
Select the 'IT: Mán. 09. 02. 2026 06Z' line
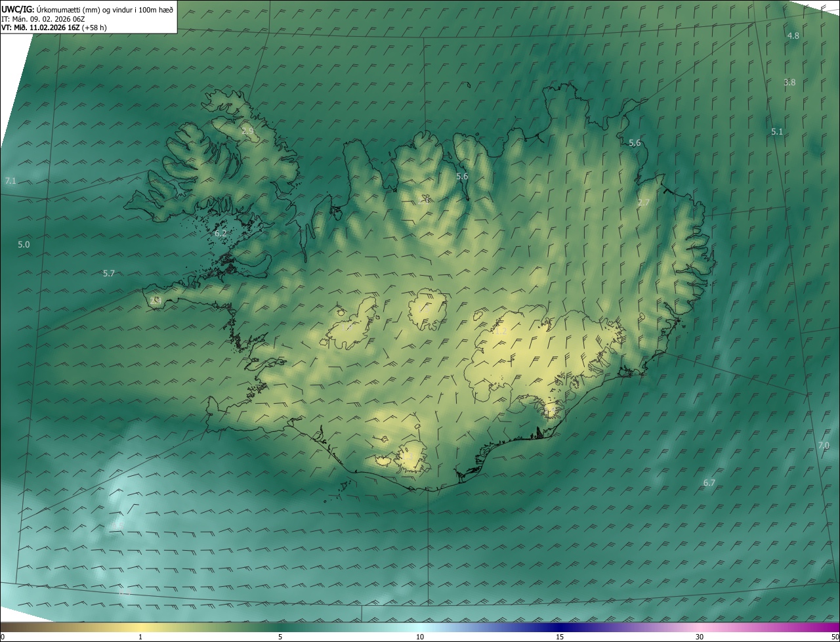(43, 19)
